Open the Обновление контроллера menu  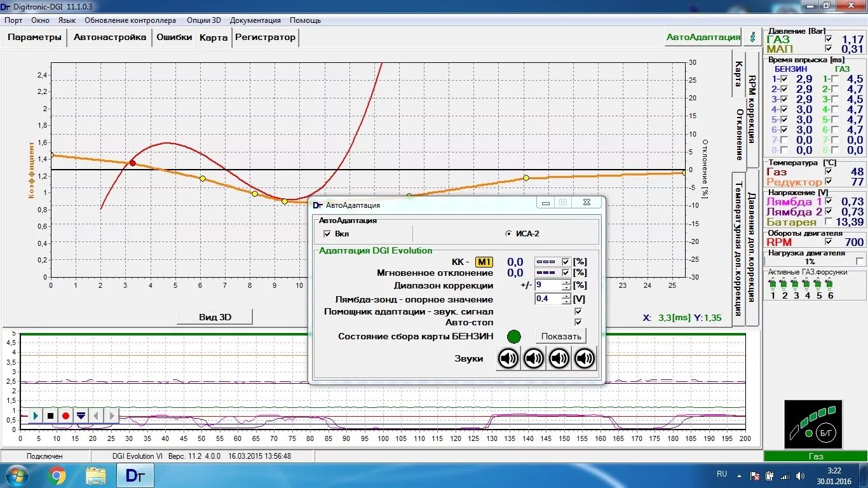click(x=130, y=20)
